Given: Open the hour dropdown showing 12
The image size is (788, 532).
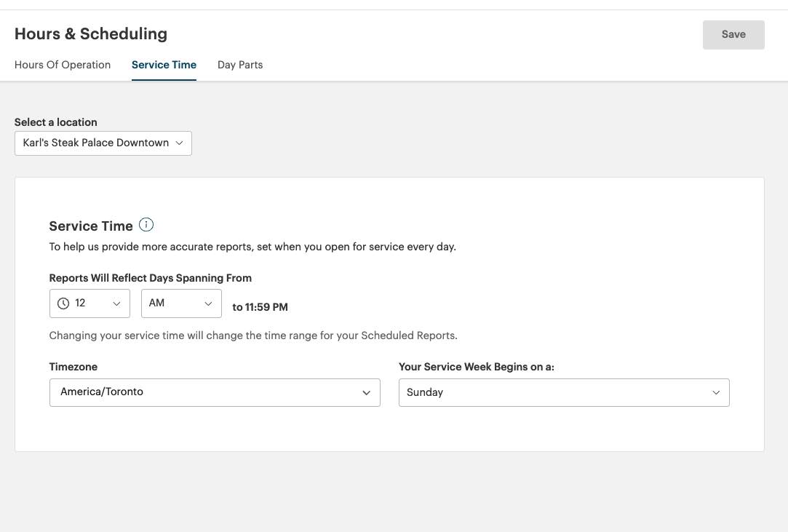Looking at the screenshot, I should click(x=89, y=303).
